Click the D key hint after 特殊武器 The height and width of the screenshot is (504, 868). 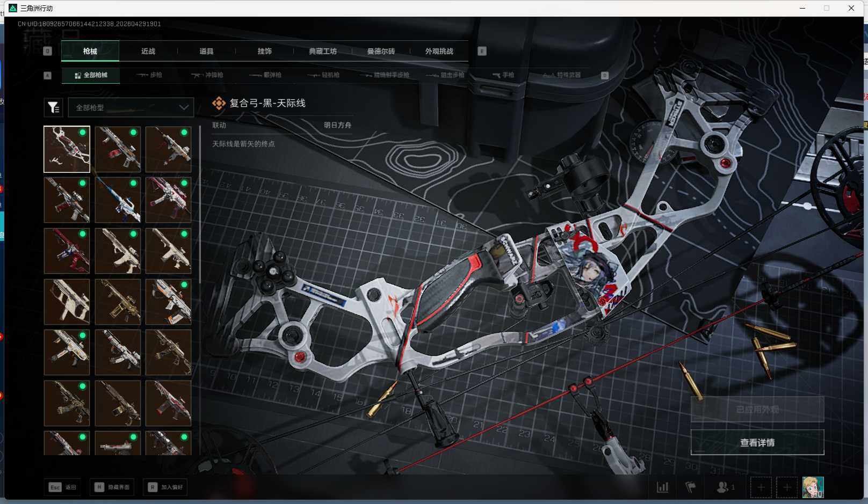point(604,76)
